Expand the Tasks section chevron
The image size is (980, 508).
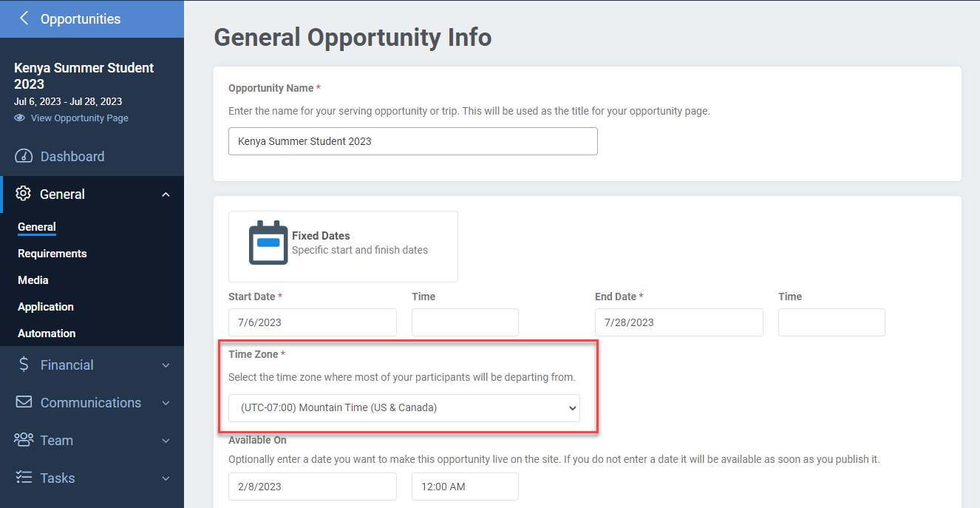click(x=166, y=478)
